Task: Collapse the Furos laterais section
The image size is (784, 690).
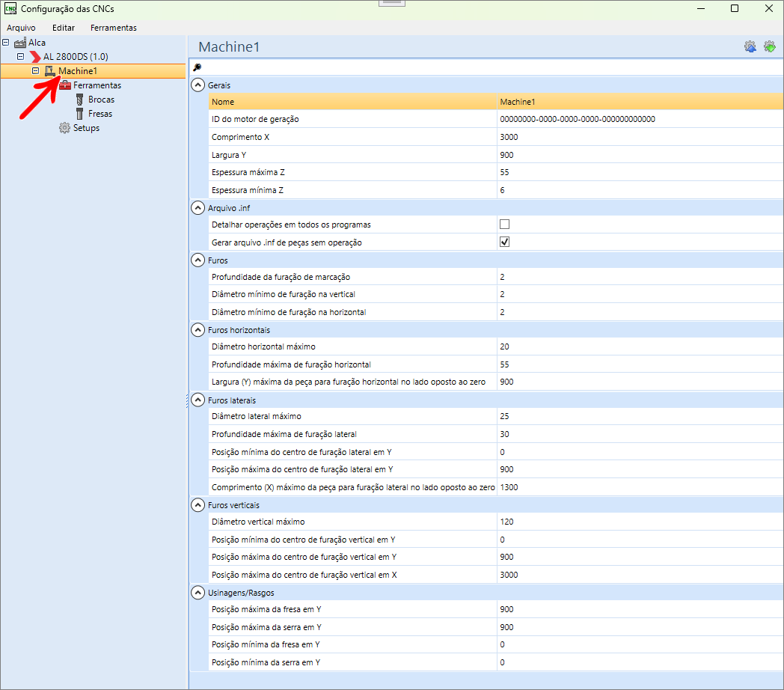Action: pyautogui.click(x=198, y=400)
